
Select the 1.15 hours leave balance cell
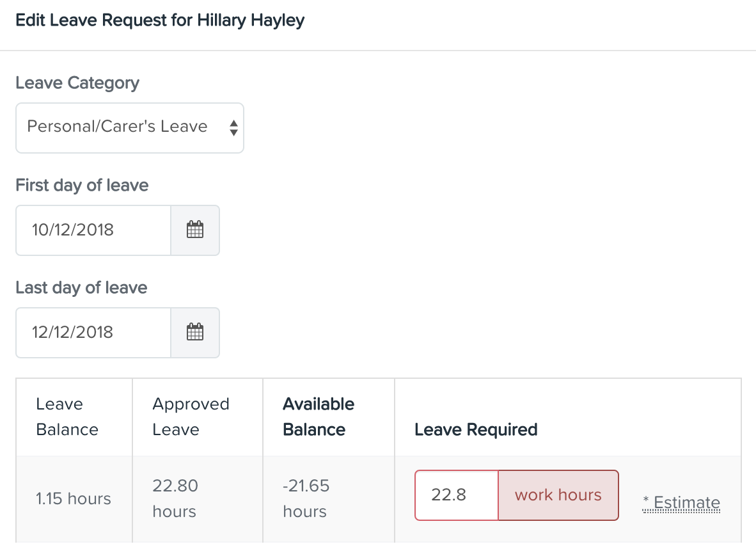point(74,498)
